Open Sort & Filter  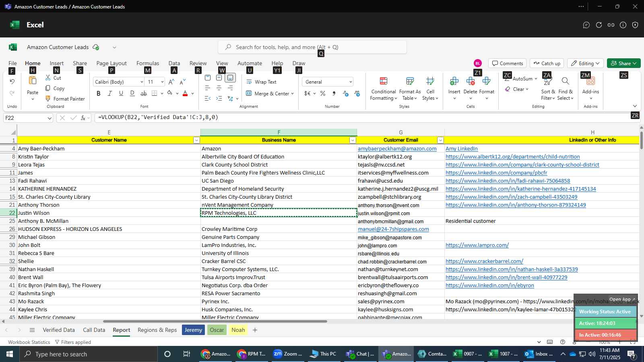point(548,89)
